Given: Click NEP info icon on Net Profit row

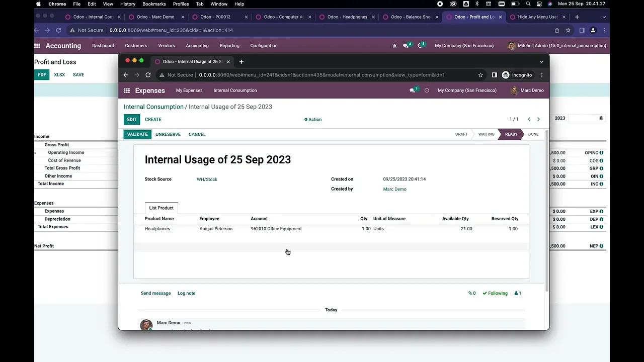Looking at the screenshot, I should tap(601, 246).
